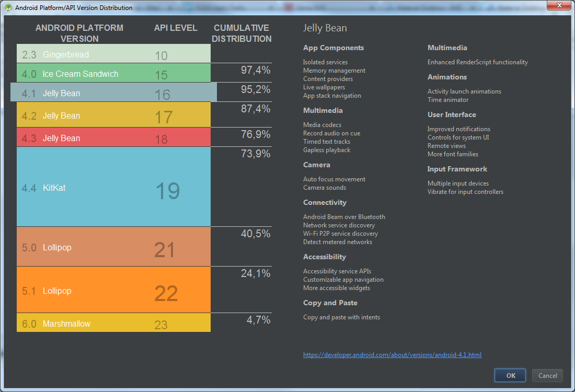
Task: Click the 87,4% cumulative distribution value
Action: [x=255, y=109]
